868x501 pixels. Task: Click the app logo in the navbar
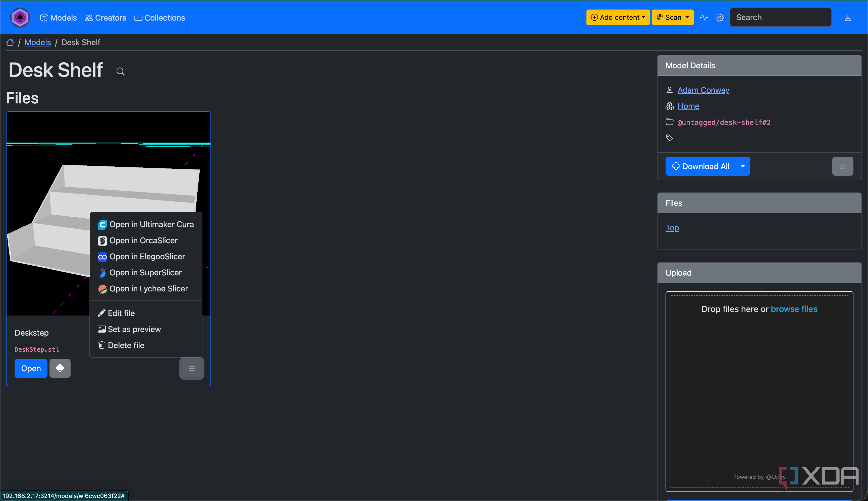coord(20,17)
